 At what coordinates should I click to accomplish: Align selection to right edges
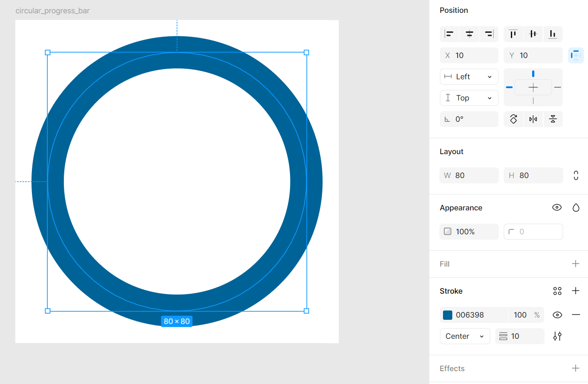pyautogui.click(x=489, y=34)
